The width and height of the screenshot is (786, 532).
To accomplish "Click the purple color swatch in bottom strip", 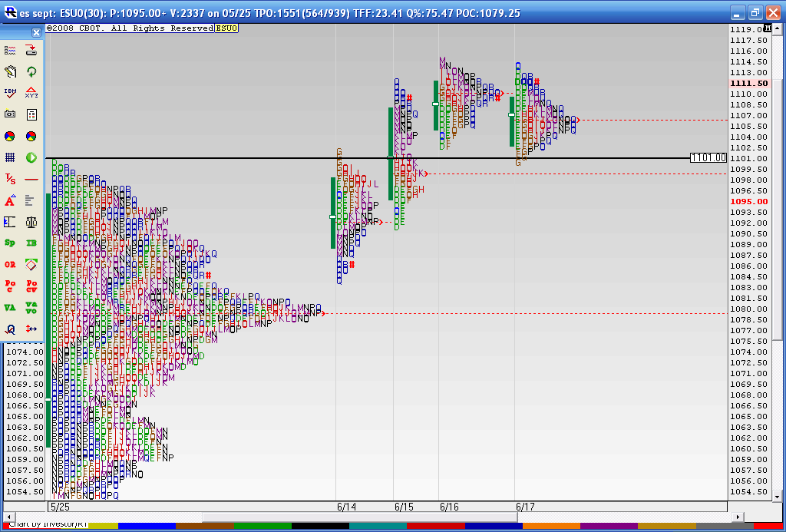I will 609,526.
